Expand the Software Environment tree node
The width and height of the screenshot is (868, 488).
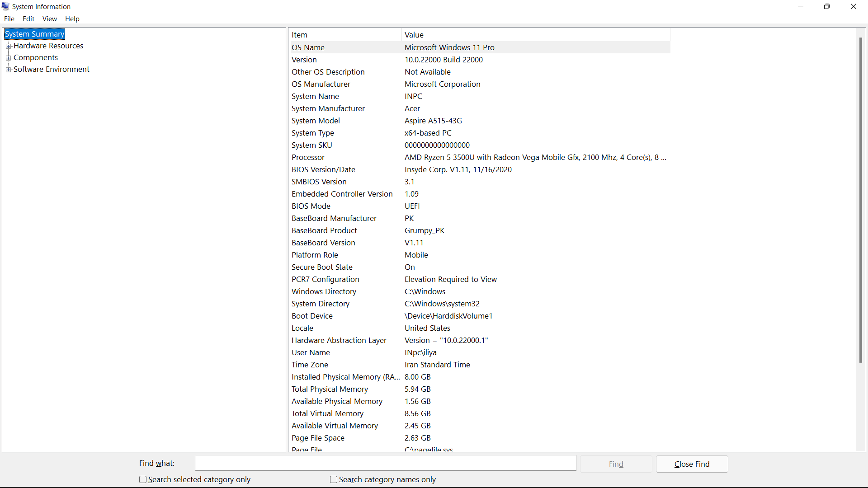(8, 70)
